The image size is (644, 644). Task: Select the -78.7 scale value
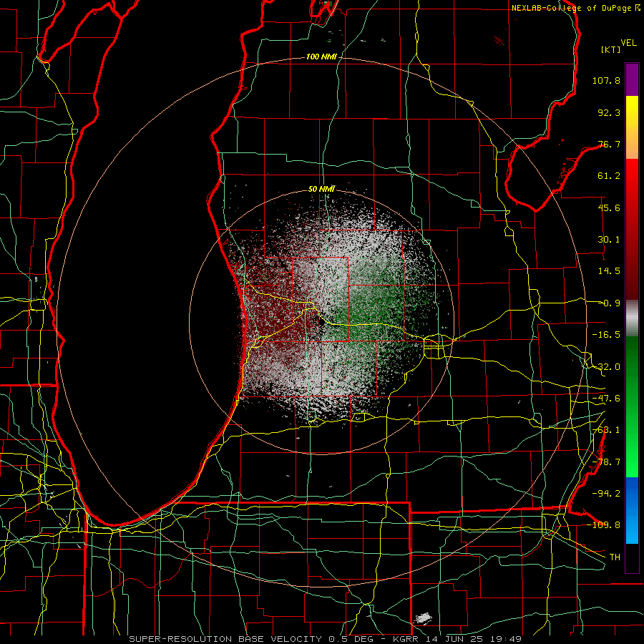[x=606, y=462]
